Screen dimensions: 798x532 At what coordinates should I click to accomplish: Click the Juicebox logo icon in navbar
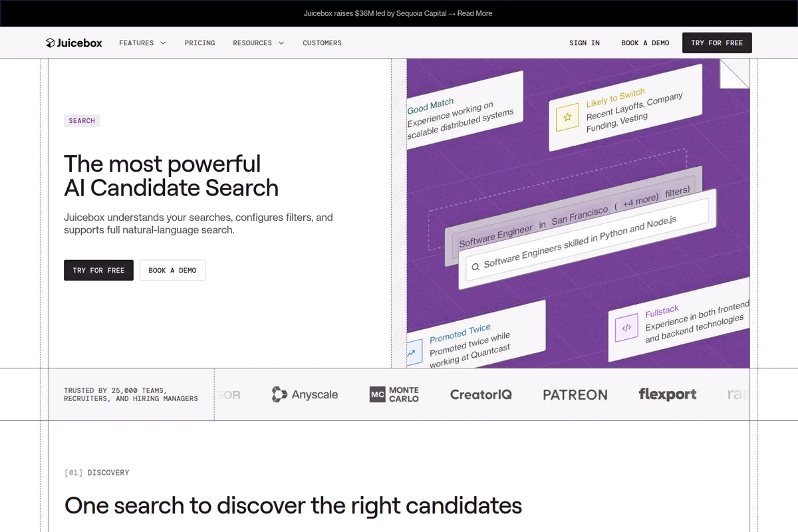51,42
